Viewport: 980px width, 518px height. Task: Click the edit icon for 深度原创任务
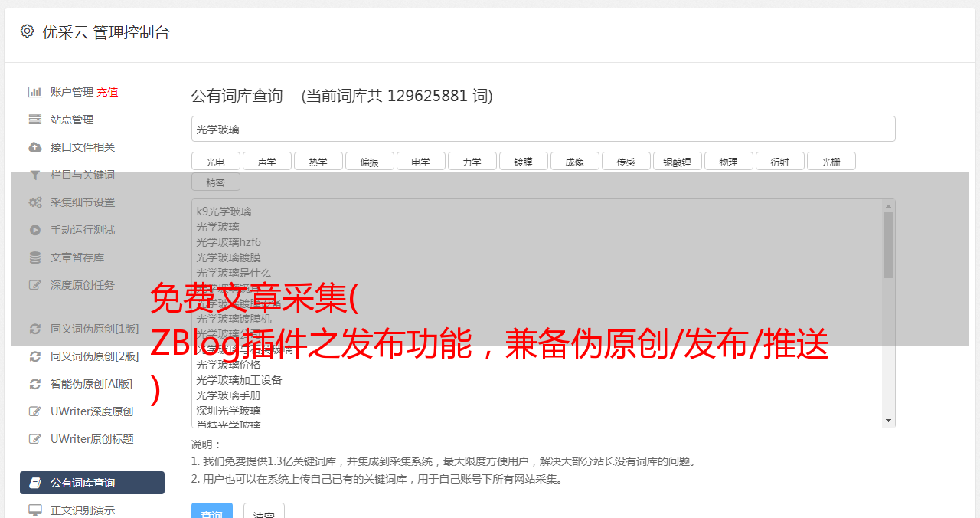pos(34,285)
